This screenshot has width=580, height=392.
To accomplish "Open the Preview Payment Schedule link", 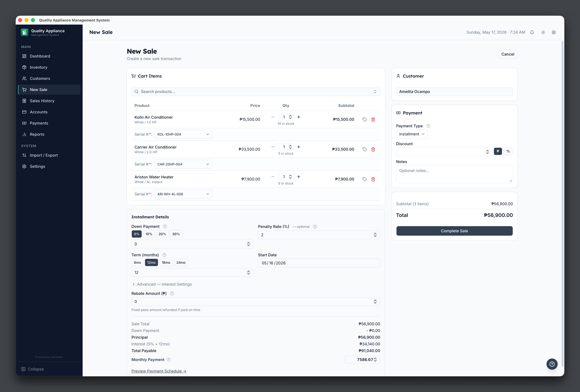I will tap(159, 371).
